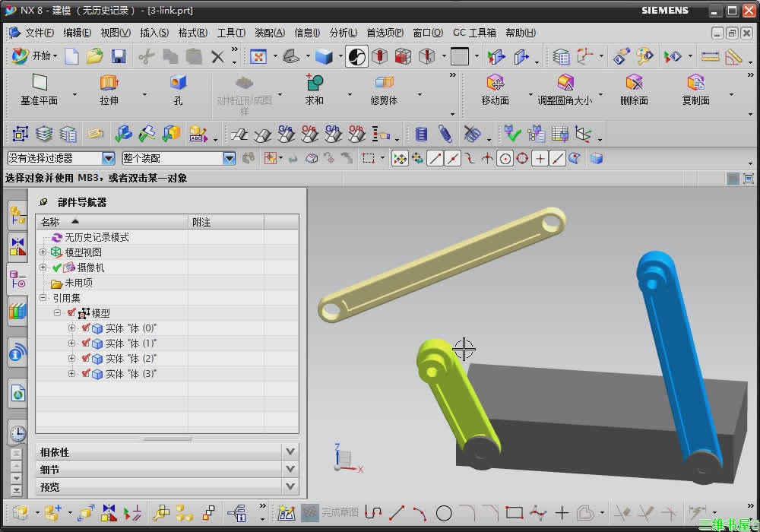Image resolution: width=760 pixels, height=532 pixels.
Task: Click the 完成草图 finish sketch button
Action: click(330, 512)
